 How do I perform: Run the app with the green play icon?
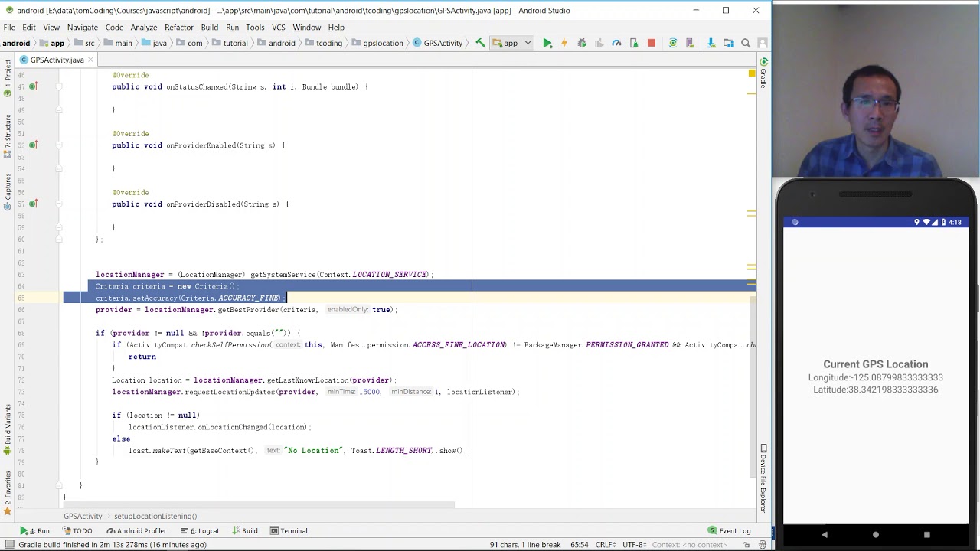pos(547,43)
